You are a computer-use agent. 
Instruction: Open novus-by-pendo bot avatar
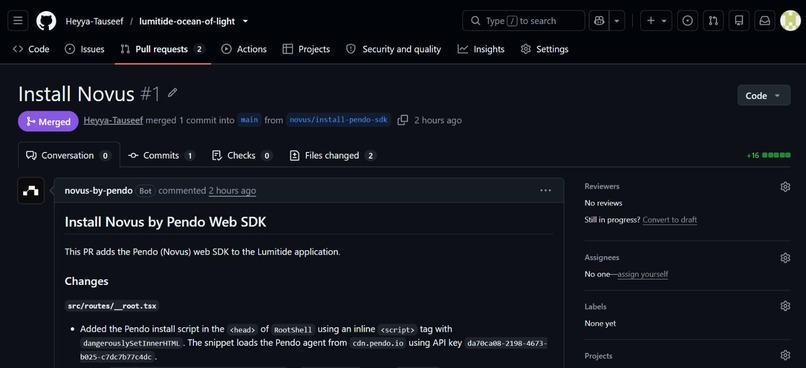point(31,191)
